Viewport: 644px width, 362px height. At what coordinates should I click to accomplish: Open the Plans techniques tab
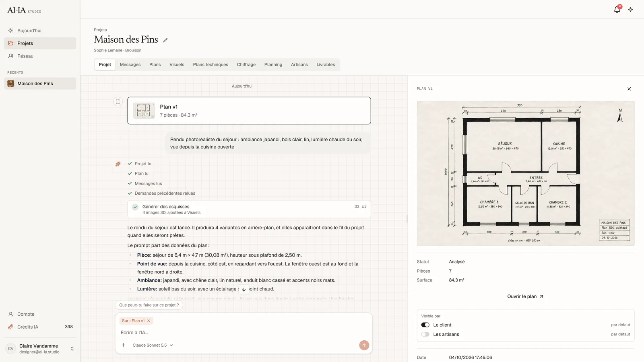coord(211,65)
